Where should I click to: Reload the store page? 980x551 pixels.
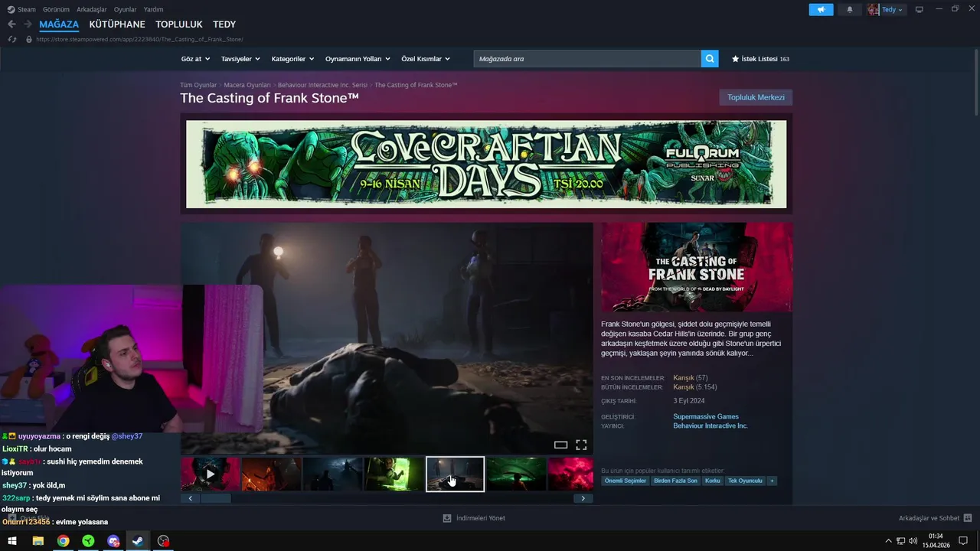[11, 39]
